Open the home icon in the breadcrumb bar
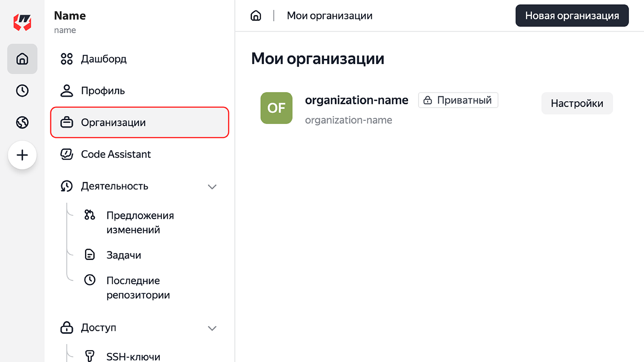Screen dimensions: 644x362 coord(256,15)
